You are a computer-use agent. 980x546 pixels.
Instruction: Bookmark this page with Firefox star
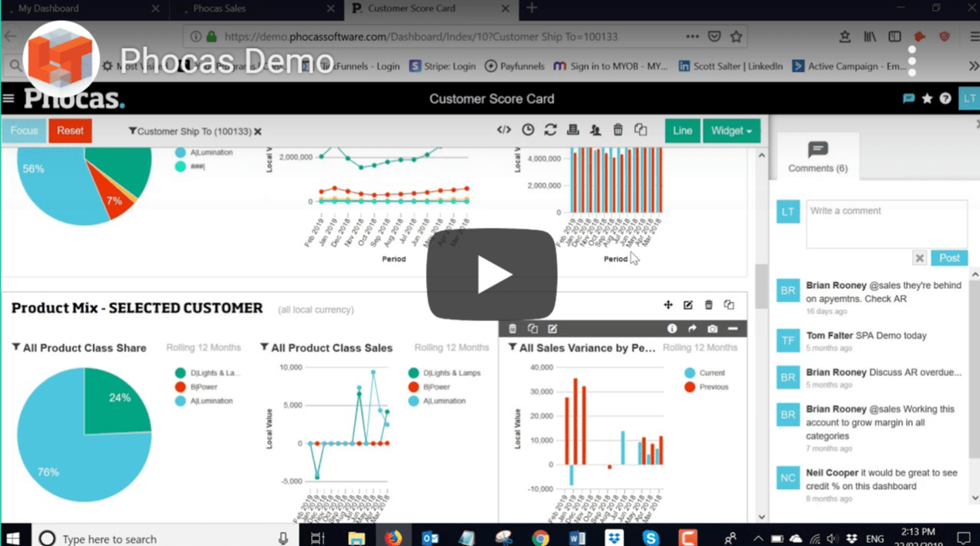pos(736,36)
